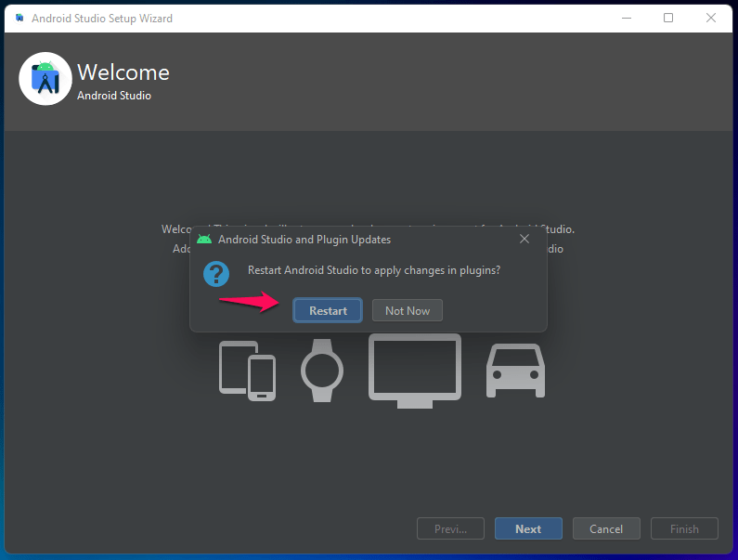Click the blue question mark icon

click(x=216, y=274)
